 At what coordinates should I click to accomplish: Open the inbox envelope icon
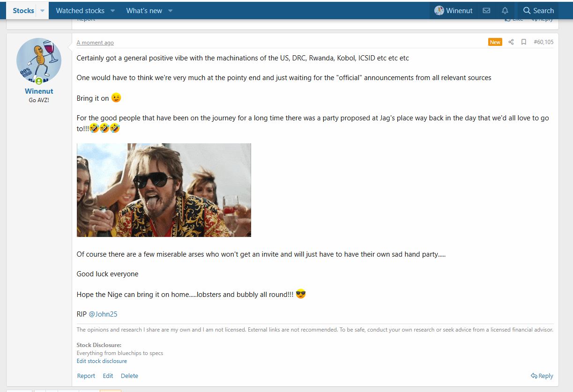click(486, 10)
